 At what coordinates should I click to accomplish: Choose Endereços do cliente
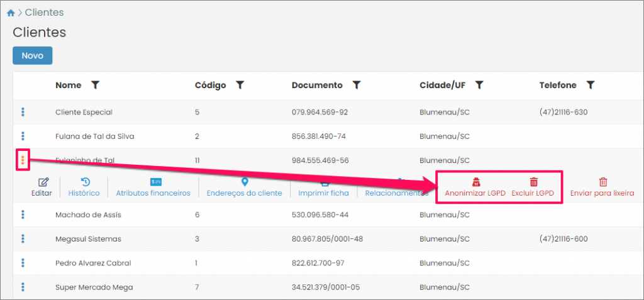[244, 187]
